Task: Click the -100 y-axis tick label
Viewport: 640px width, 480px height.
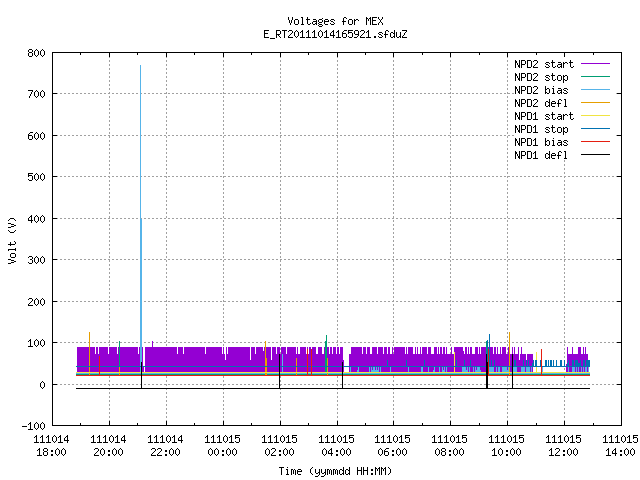Action: tap(33, 426)
